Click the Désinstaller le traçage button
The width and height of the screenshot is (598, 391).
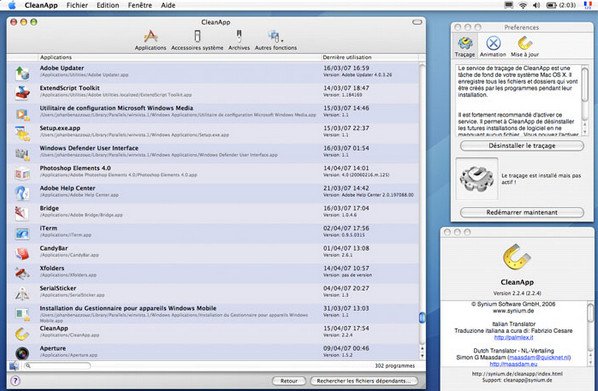(522, 146)
